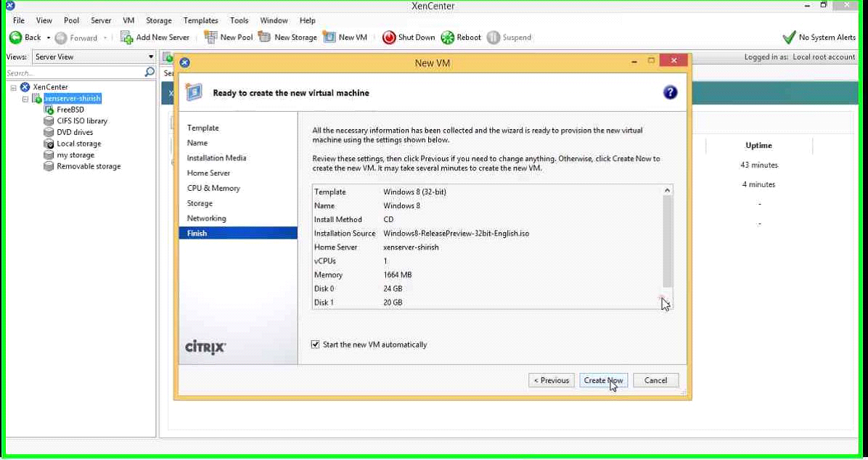Select the Finish wizard step

pyautogui.click(x=238, y=233)
